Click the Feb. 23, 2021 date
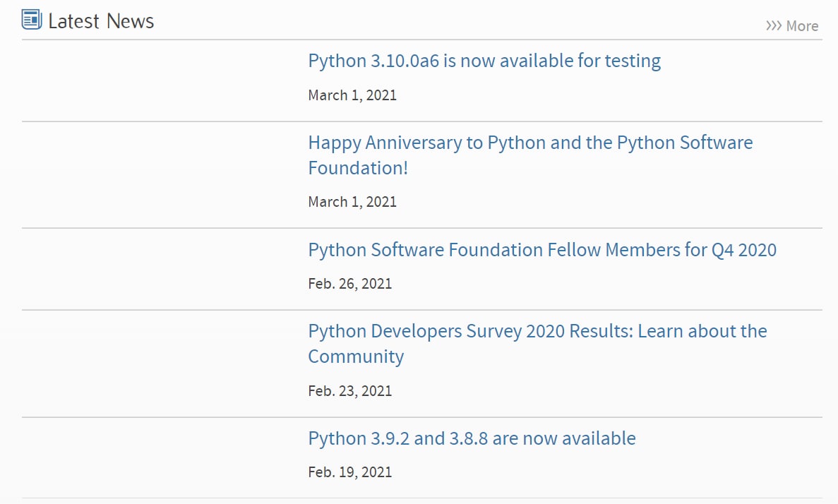Image resolution: width=838 pixels, height=504 pixels. click(x=350, y=391)
